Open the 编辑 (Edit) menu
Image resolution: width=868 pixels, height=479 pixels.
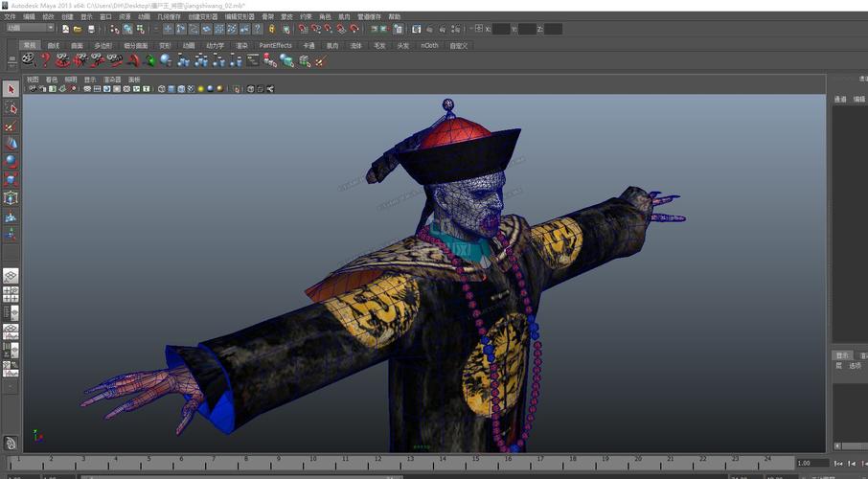(29, 16)
